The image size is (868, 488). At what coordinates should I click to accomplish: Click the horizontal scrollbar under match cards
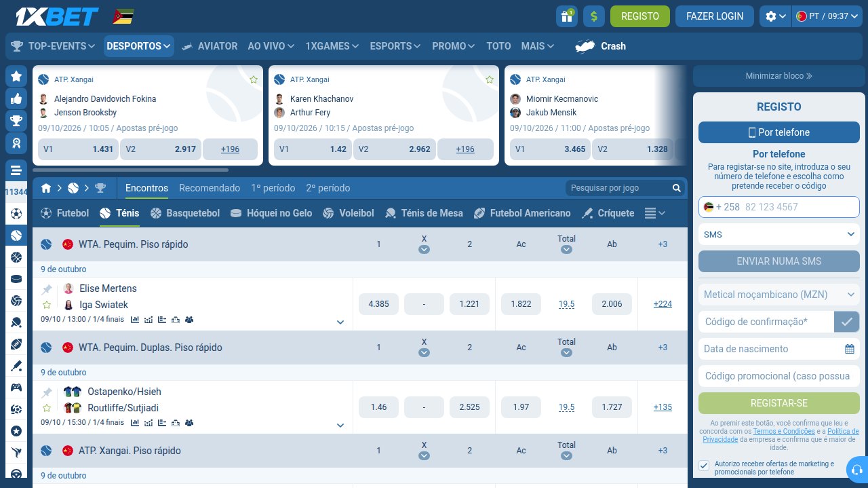(x=131, y=170)
